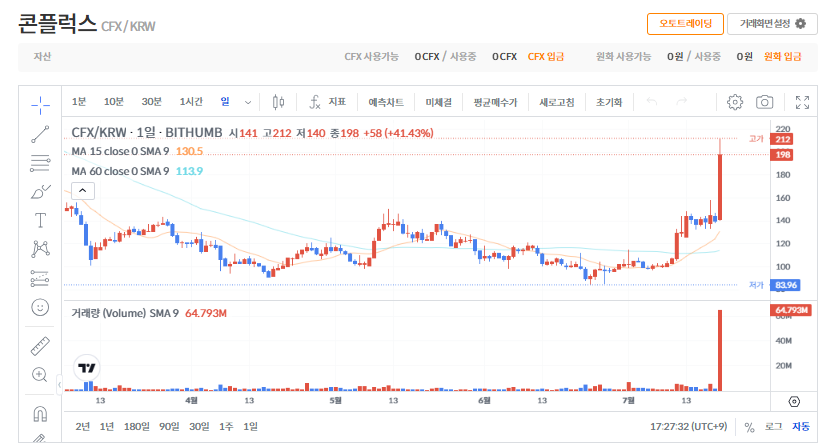The height and width of the screenshot is (444, 821).
Task: Open 거래화면 설정 trading screen settings
Action: point(772,24)
